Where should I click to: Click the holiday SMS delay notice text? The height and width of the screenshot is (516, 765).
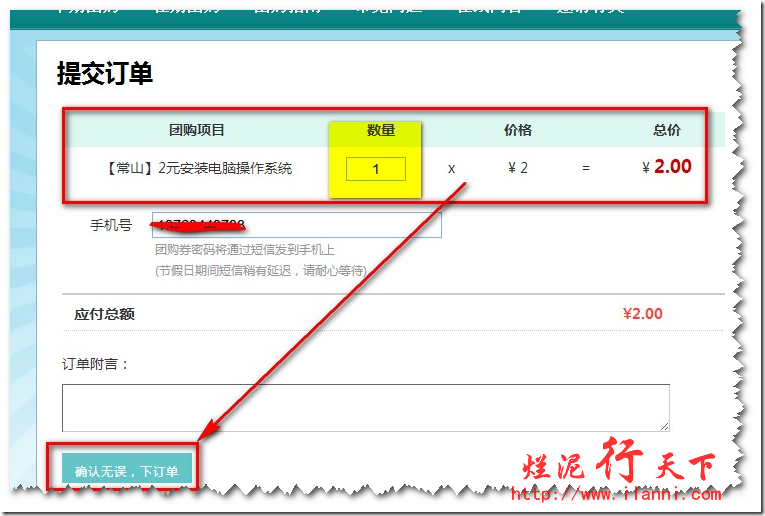pyautogui.click(x=261, y=270)
